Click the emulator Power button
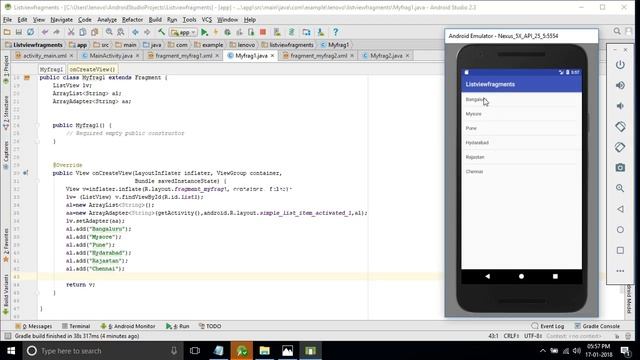This screenshot has height=360, width=640. pyautogui.click(x=620, y=65)
